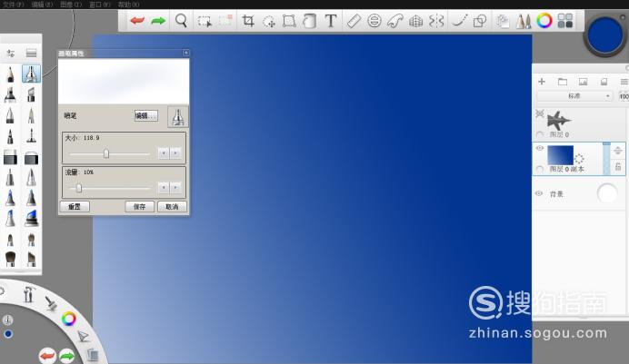Open the Brush Library icon in palette

coord(31,53)
